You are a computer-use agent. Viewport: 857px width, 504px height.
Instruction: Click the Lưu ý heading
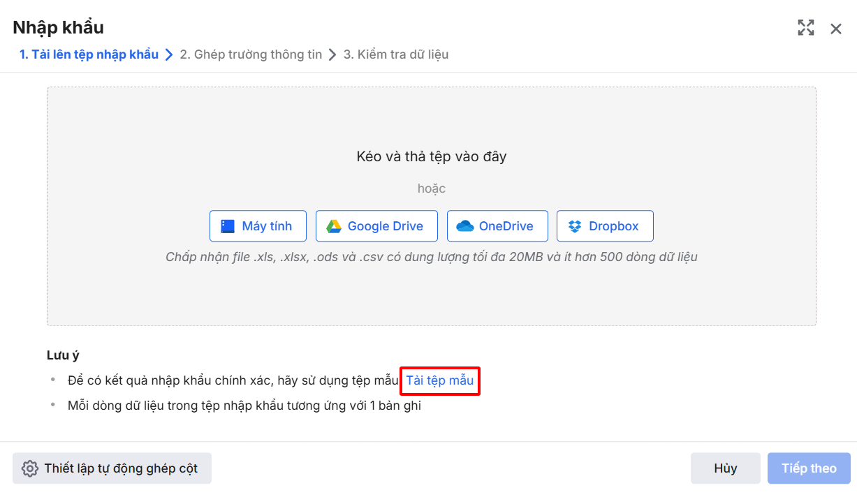63,355
